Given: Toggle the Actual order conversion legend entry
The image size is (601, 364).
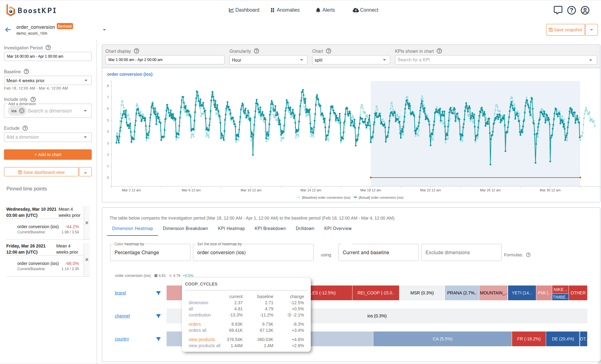Looking at the screenshot, I should tap(379, 197).
